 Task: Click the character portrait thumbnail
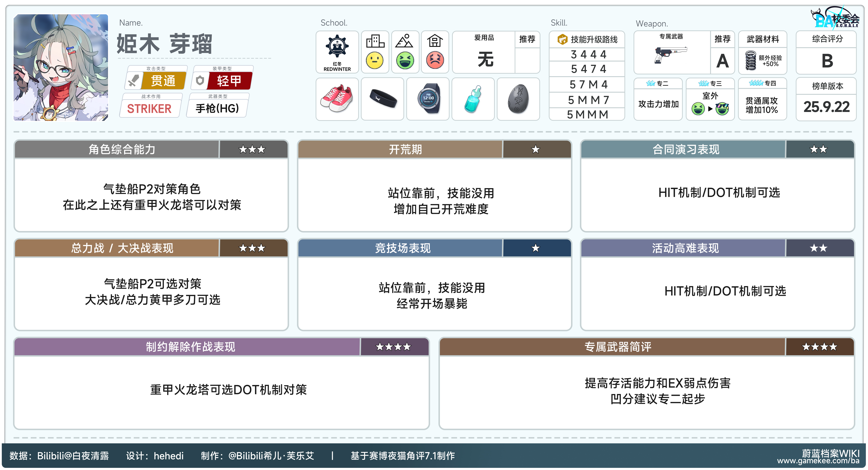click(x=61, y=67)
